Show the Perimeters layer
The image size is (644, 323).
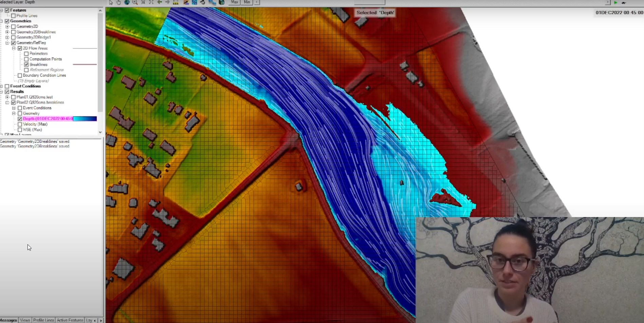coord(26,54)
